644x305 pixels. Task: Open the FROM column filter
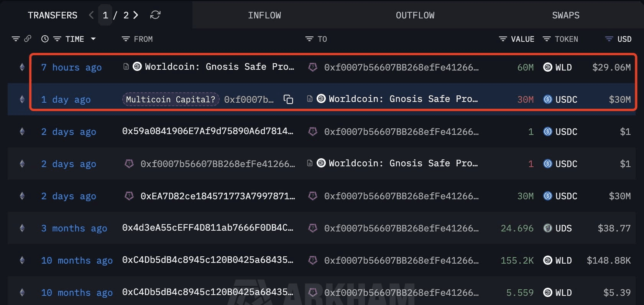click(x=125, y=39)
